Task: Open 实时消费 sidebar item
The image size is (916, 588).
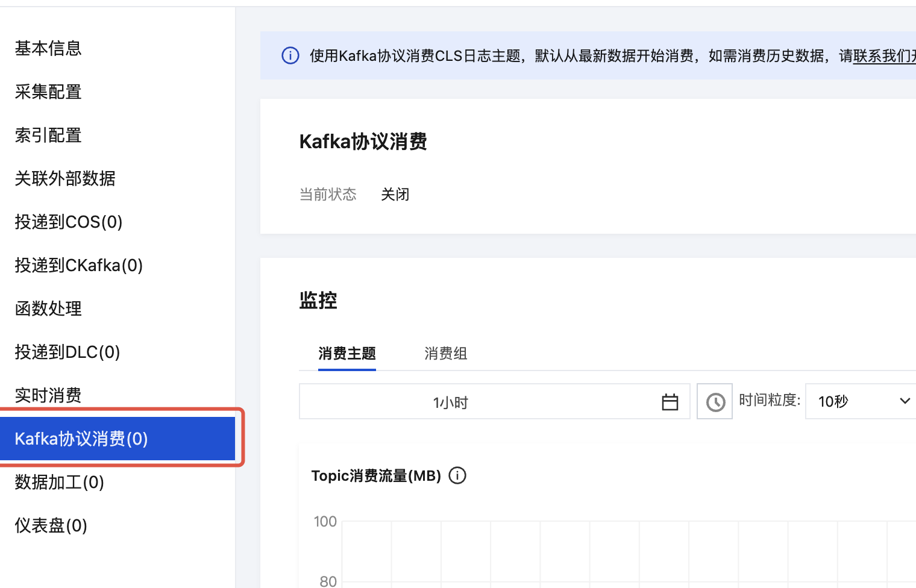Action: pos(48,395)
